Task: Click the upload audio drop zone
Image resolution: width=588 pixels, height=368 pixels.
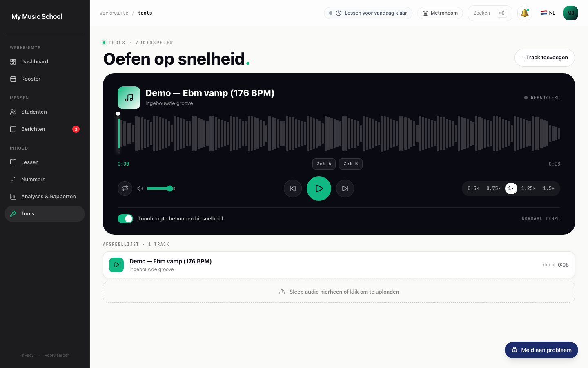Action: click(x=339, y=292)
